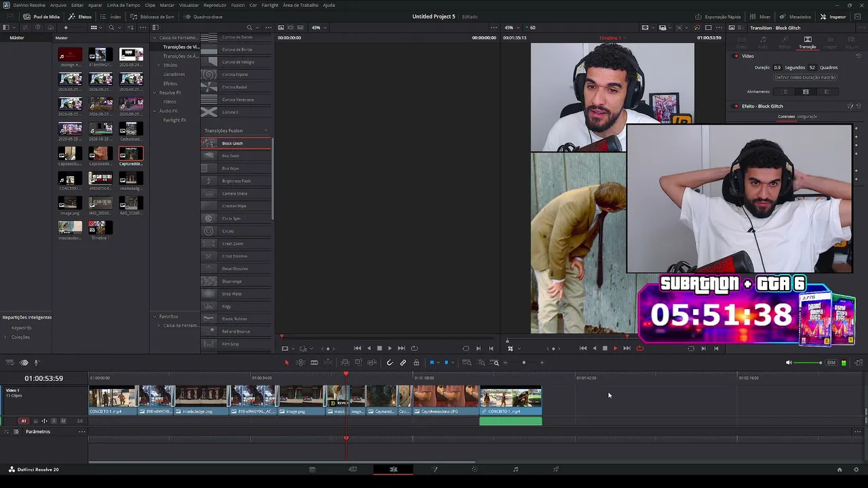Viewport: 868px width, 488px height.
Task: Open the Cut page icon in the bottom bar
Action: click(353, 469)
